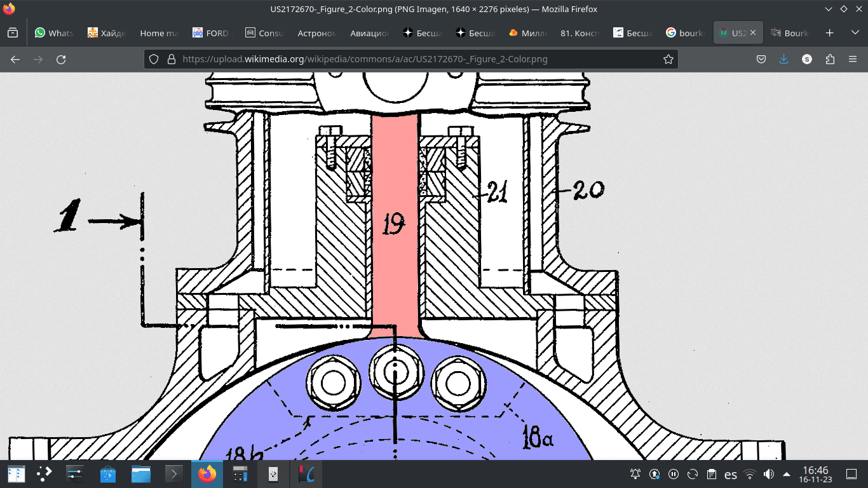The width and height of the screenshot is (868, 488).
Task: Open the list-all-tabs chevron
Action: (x=855, y=33)
